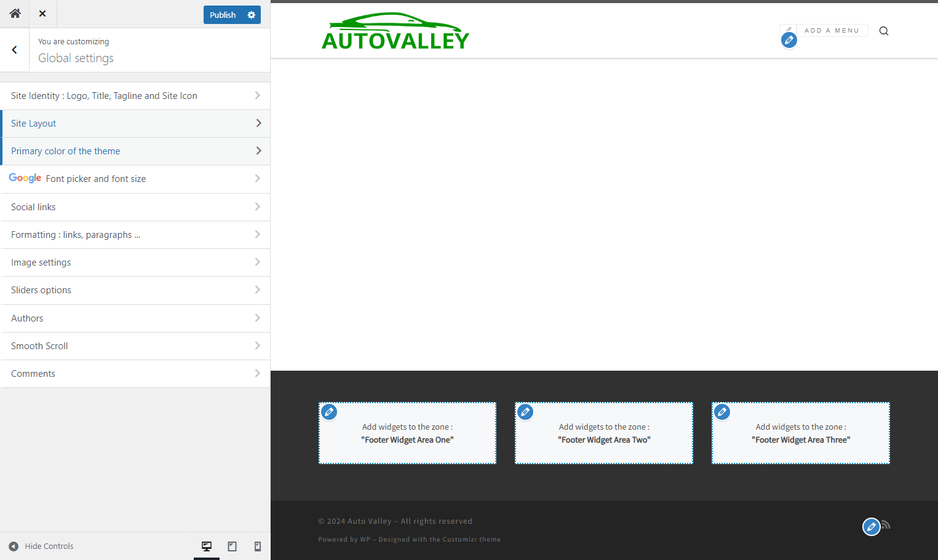Click the Publish button

pos(223,15)
